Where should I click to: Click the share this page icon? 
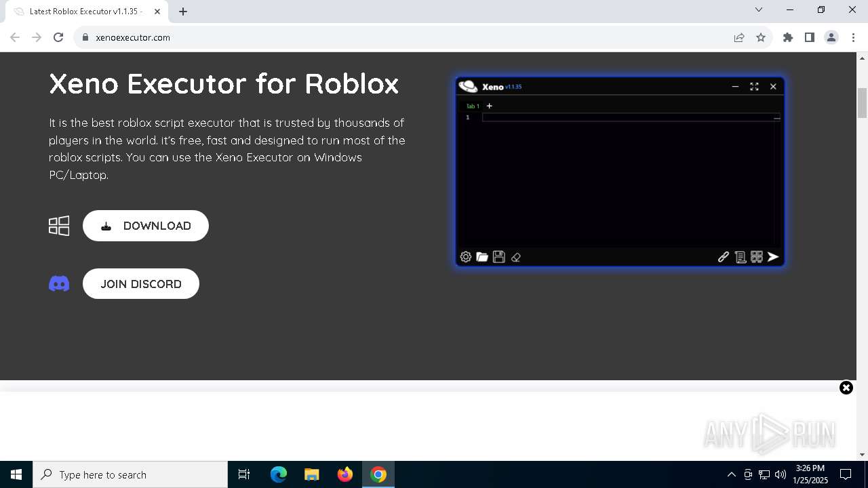pyautogui.click(x=739, y=37)
